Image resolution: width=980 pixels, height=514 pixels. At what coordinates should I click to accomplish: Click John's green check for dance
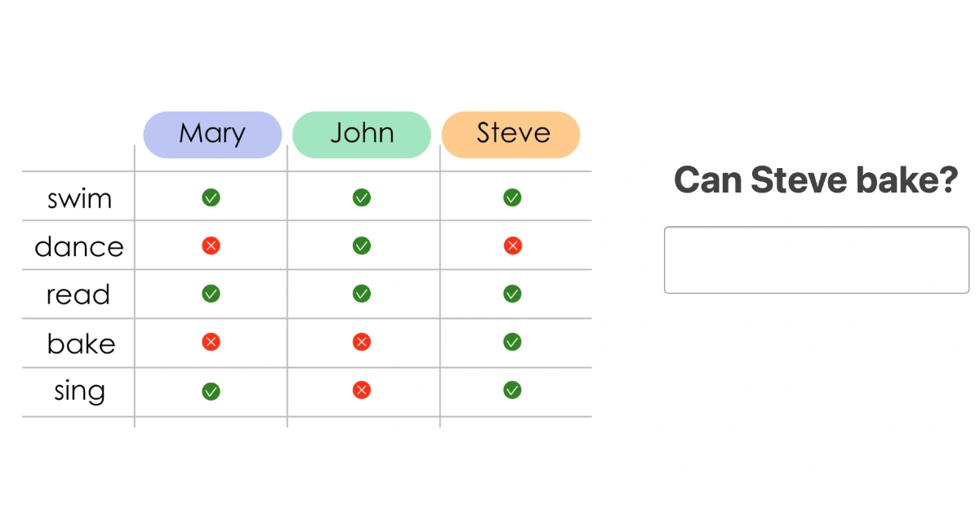361,246
